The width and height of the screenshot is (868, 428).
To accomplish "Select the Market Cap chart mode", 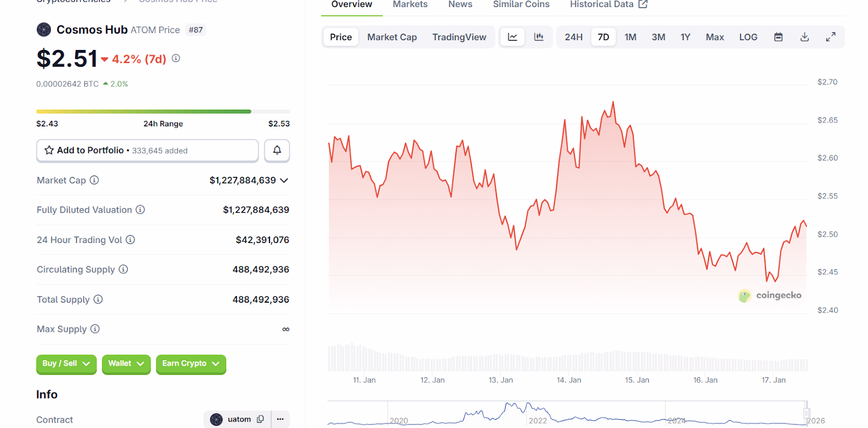I will coord(392,37).
